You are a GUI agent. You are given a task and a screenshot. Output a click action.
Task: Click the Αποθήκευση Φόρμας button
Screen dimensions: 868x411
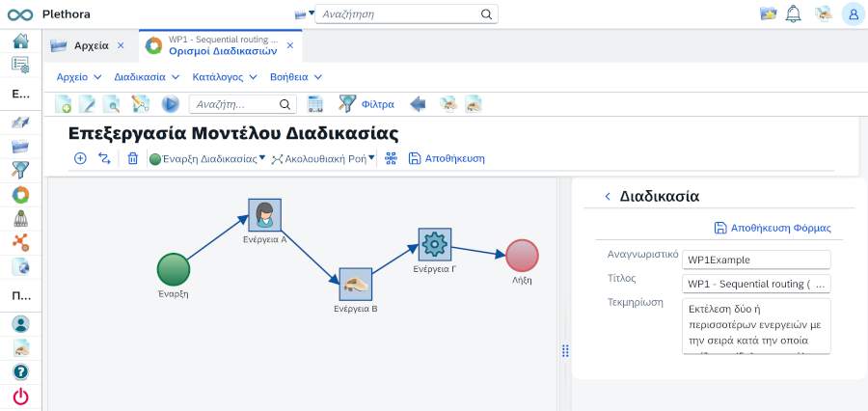773,228
